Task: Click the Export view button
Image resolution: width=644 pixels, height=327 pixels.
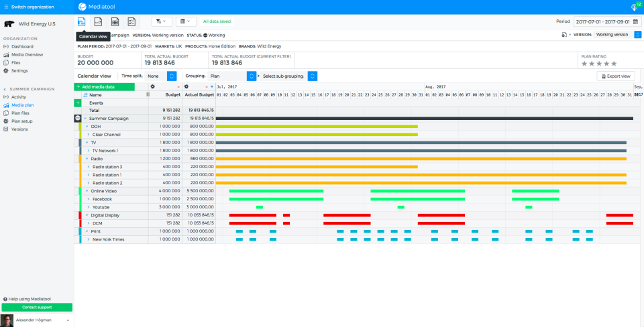Action: 615,76
